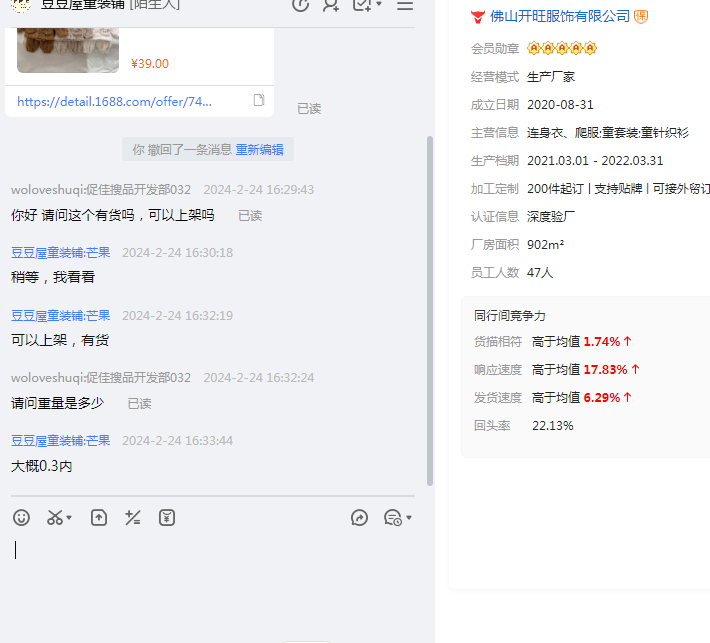Click the add contact icon in header
This screenshot has width=710, height=643.
click(331, 5)
